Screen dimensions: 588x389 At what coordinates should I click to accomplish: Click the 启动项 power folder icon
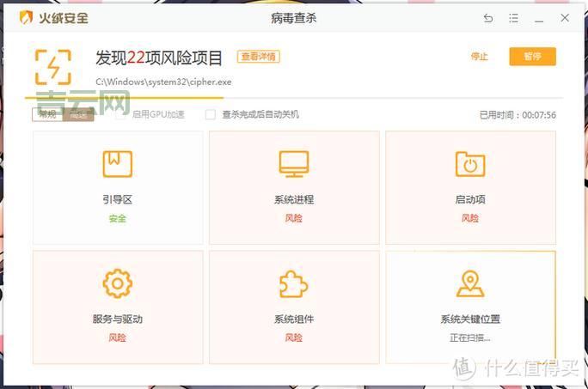click(x=470, y=164)
